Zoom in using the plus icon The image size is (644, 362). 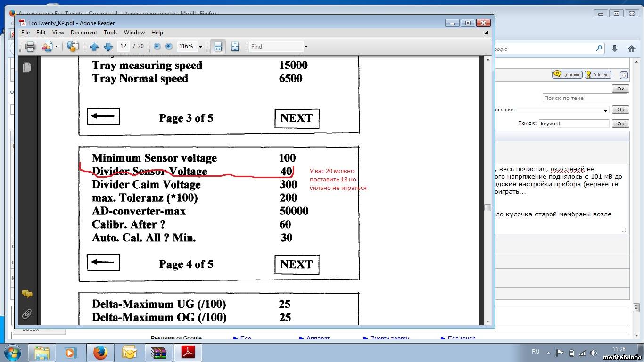169,47
